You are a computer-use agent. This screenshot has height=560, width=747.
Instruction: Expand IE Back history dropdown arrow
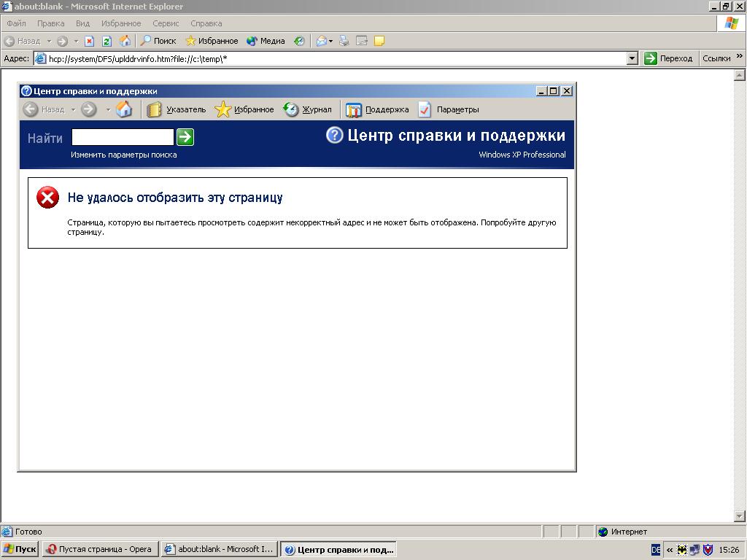point(49,41)
